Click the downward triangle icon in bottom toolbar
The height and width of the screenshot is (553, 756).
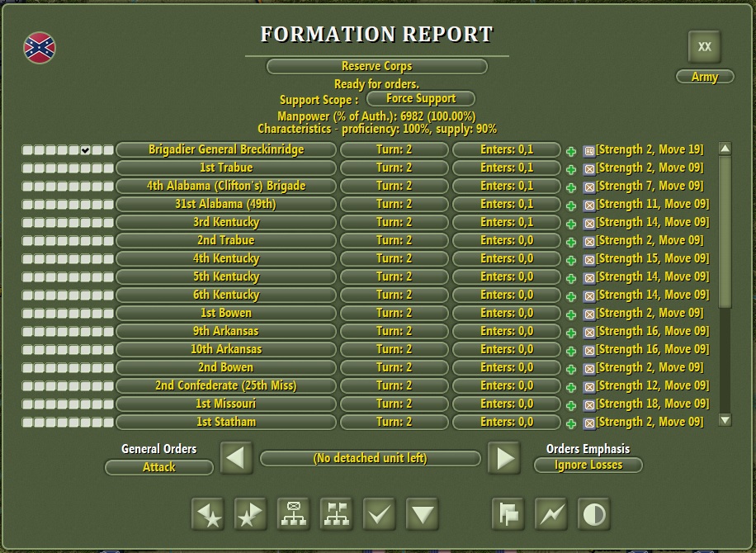point(423,514)
